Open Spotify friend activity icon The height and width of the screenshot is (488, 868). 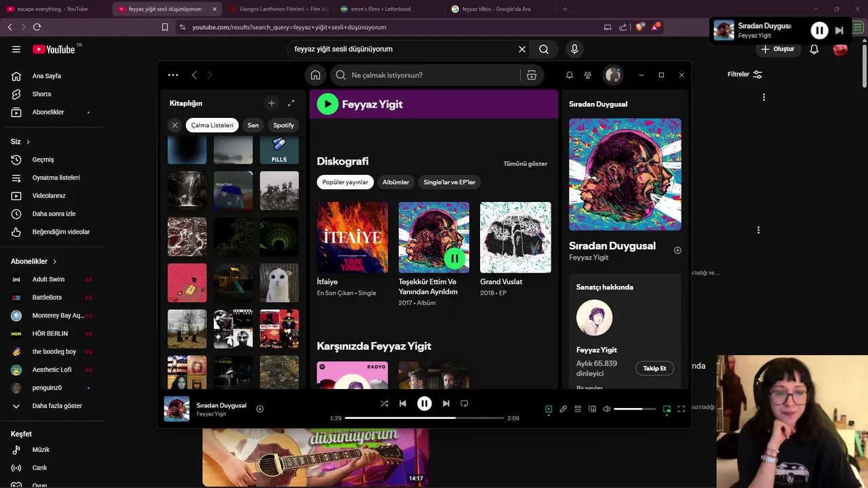coord(588,75)
